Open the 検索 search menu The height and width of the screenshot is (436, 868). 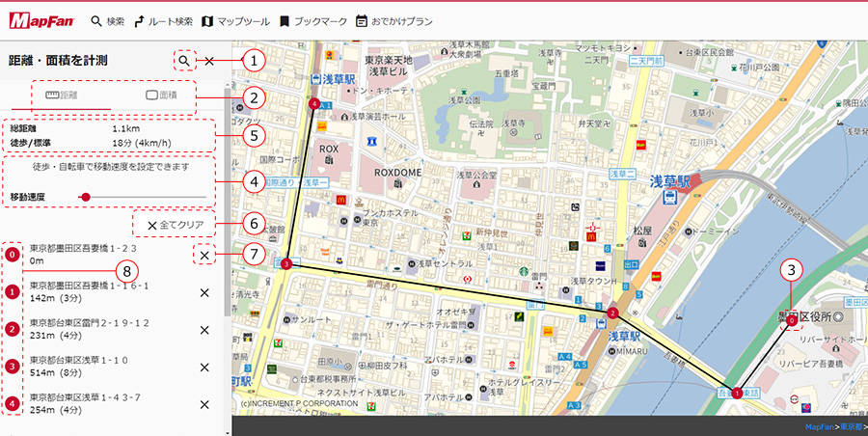[107, 21]
